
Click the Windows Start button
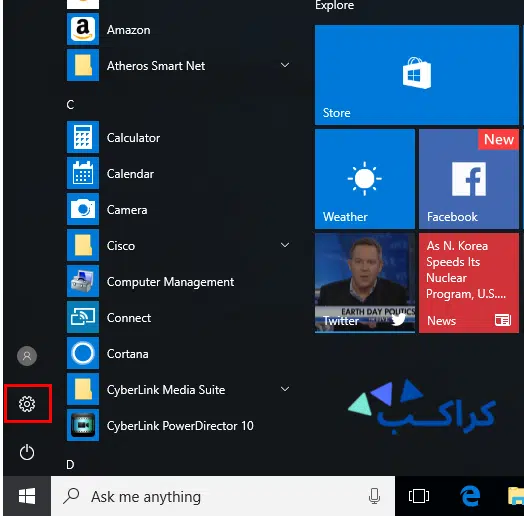(27, 496)
